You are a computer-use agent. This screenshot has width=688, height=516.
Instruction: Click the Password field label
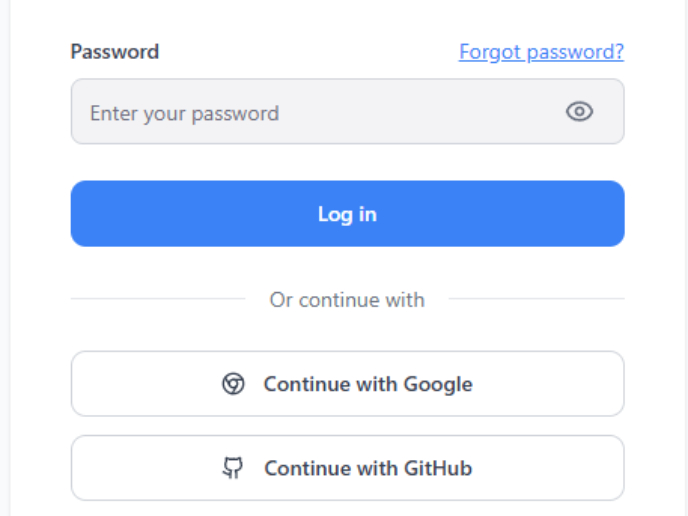coord(114,51)
